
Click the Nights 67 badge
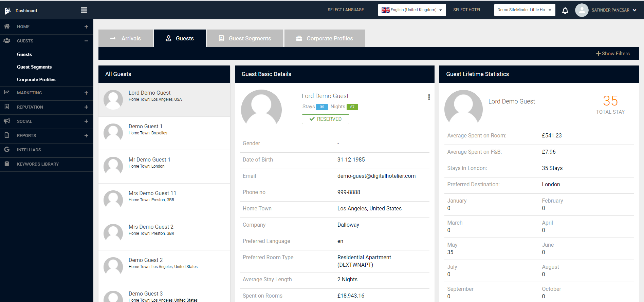click(352, 107)
